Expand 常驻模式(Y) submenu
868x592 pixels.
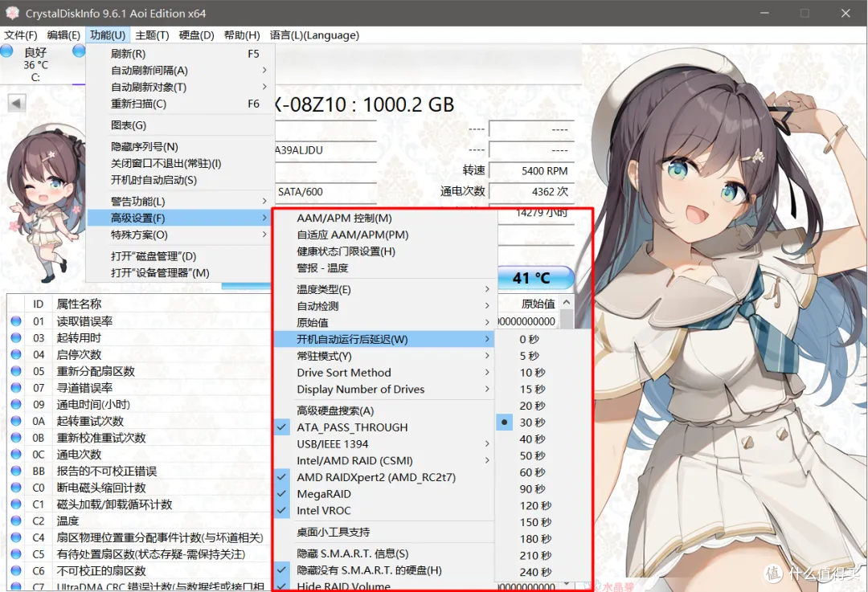pos(383,356)
